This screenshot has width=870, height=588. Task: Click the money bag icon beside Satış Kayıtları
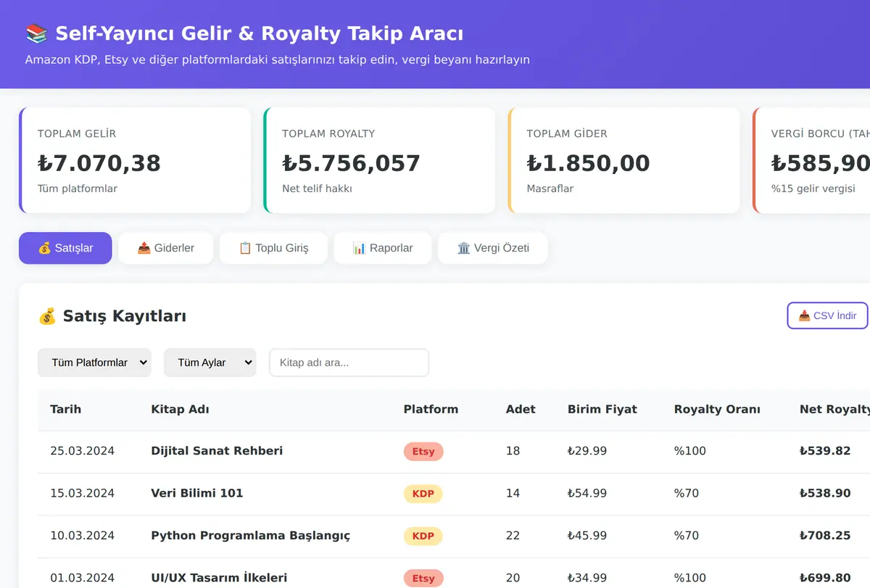click(47, 316)
